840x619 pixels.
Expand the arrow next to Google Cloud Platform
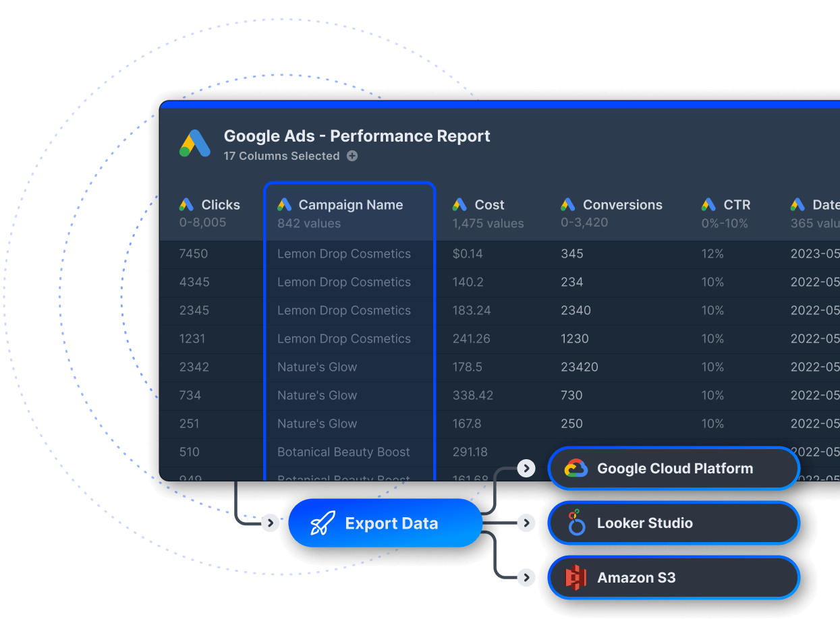point(526,468)
